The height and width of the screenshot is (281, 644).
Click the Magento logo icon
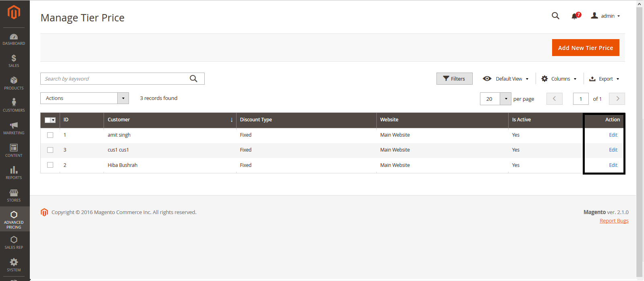click(14, 12)
